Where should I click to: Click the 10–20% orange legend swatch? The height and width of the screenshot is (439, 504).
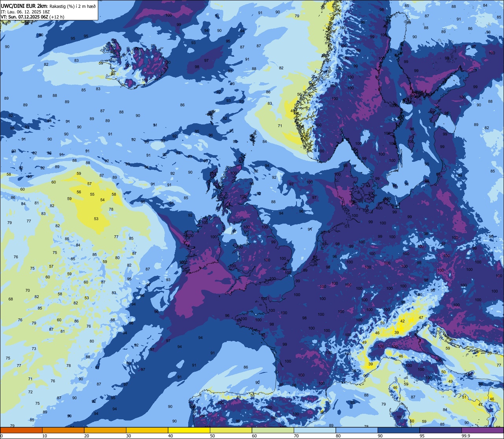coord(63,430)
